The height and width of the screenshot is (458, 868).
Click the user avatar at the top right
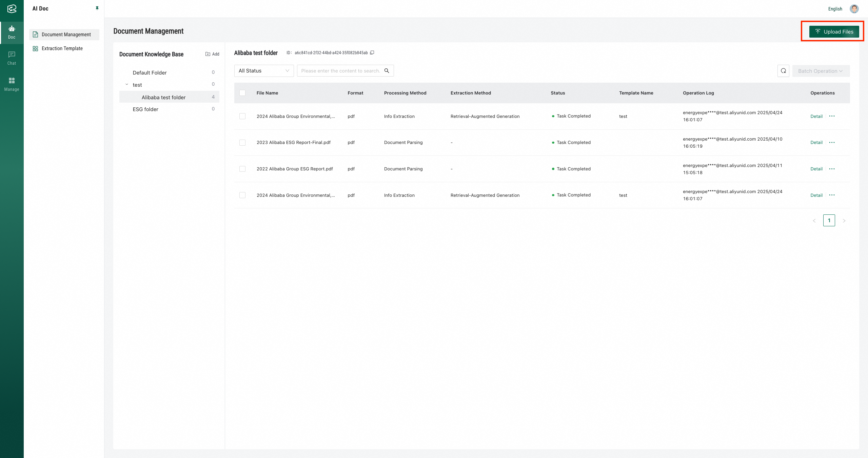coord(854,9)
